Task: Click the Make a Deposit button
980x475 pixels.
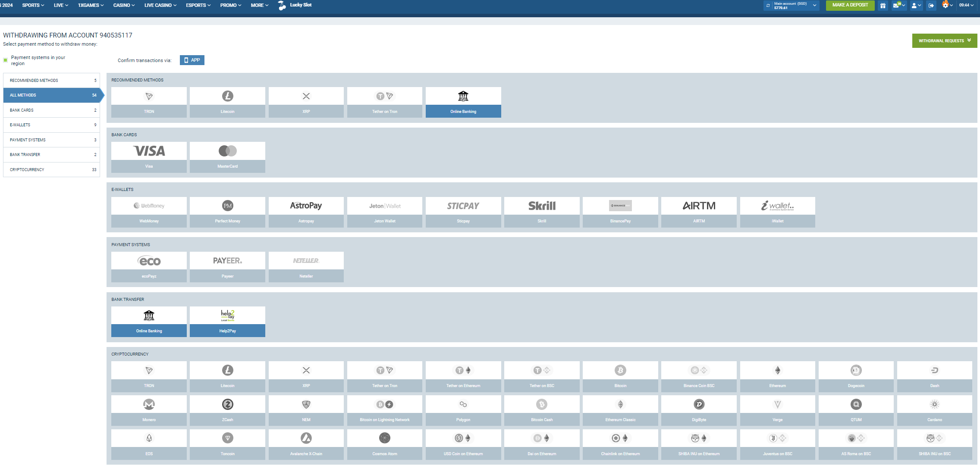Action: click(850, 5)
